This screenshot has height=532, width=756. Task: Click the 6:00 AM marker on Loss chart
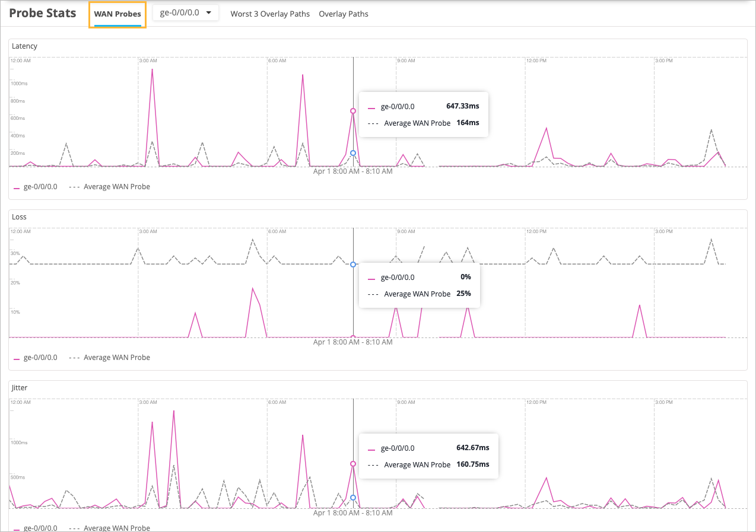point(277,231)
